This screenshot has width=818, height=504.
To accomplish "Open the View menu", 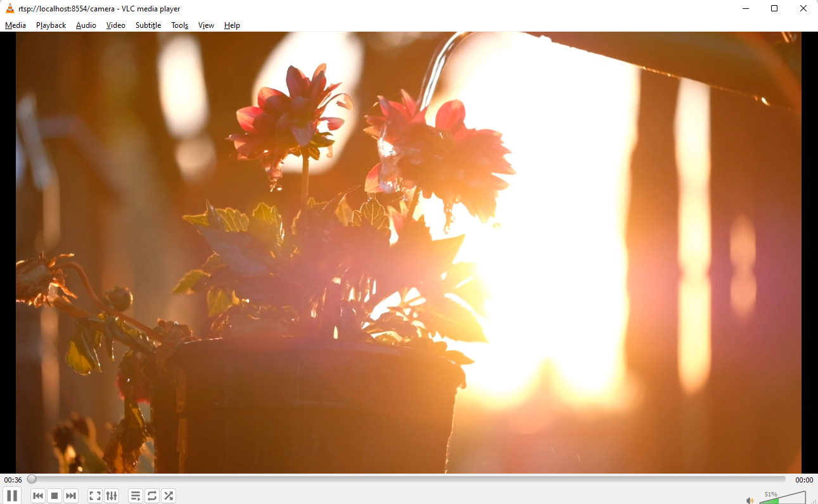I will coord(206,25).
